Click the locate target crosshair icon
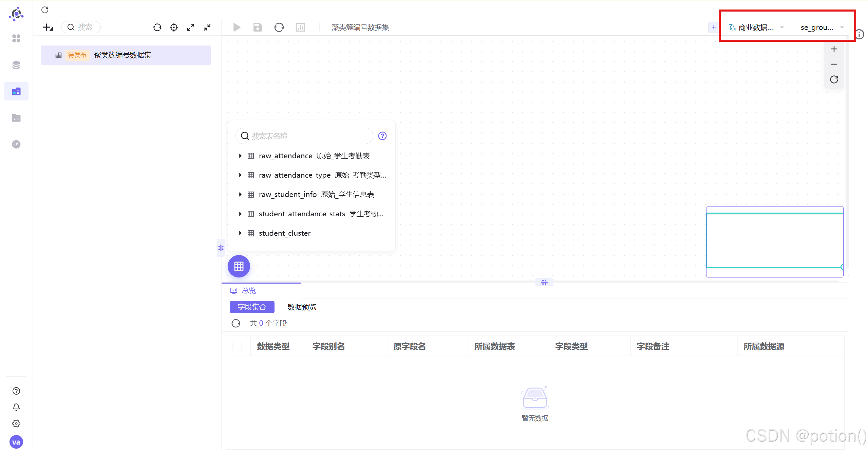 (x=174, y=27)
